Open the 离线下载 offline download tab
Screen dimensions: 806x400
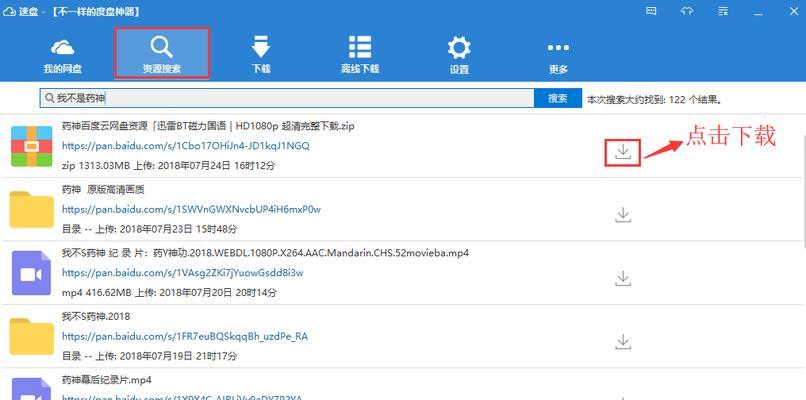tap(360, 56)
